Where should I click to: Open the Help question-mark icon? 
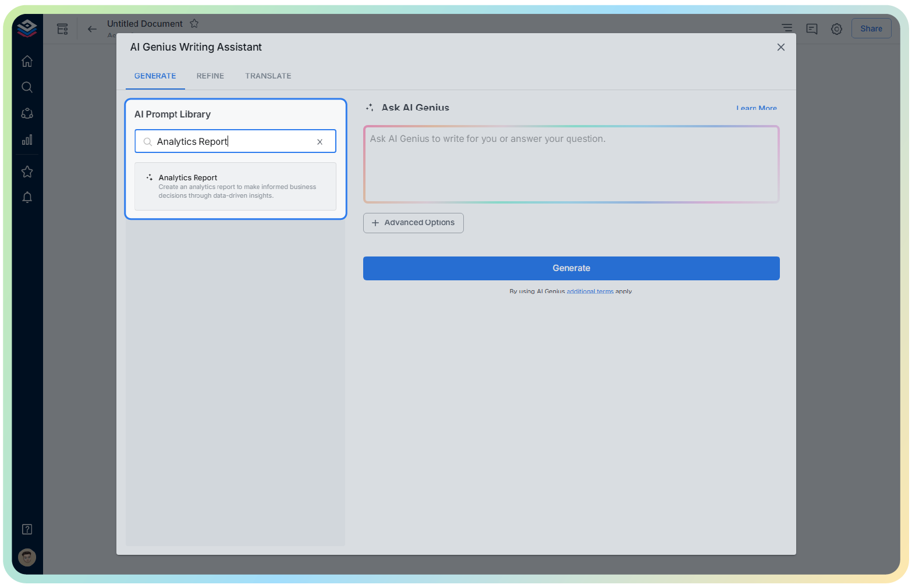tap(27, 529)
